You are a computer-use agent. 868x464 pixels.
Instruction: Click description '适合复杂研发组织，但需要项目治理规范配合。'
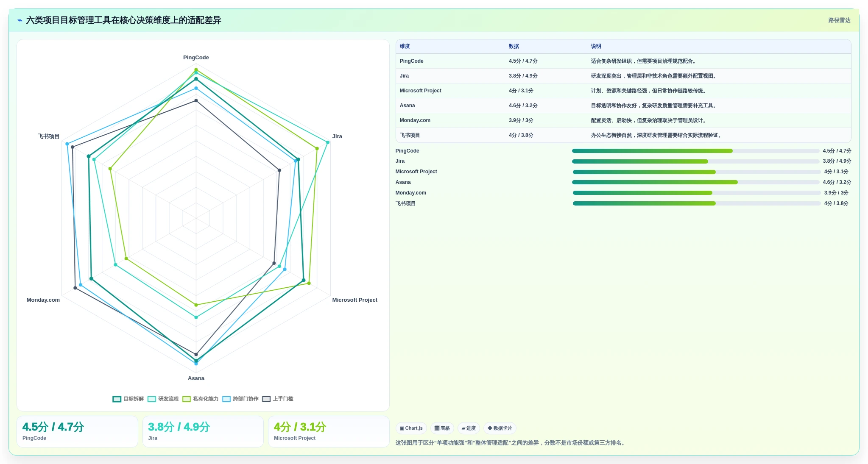point(643,61)
